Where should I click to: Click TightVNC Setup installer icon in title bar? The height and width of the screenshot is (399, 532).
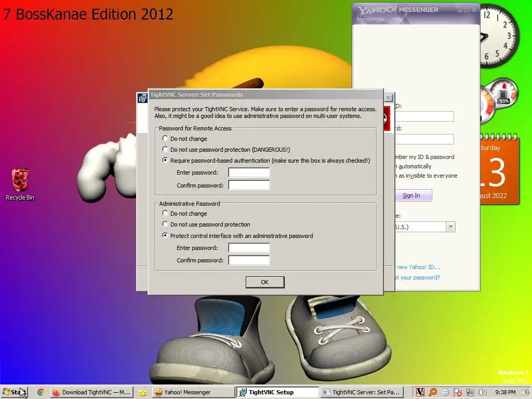pyautogui.click(x=142, y=98)
